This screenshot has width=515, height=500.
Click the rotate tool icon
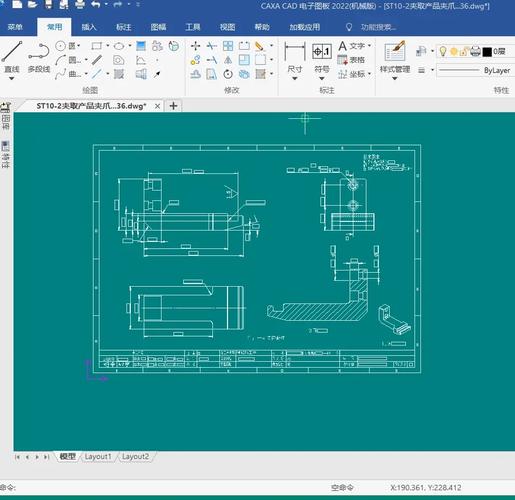228,74
